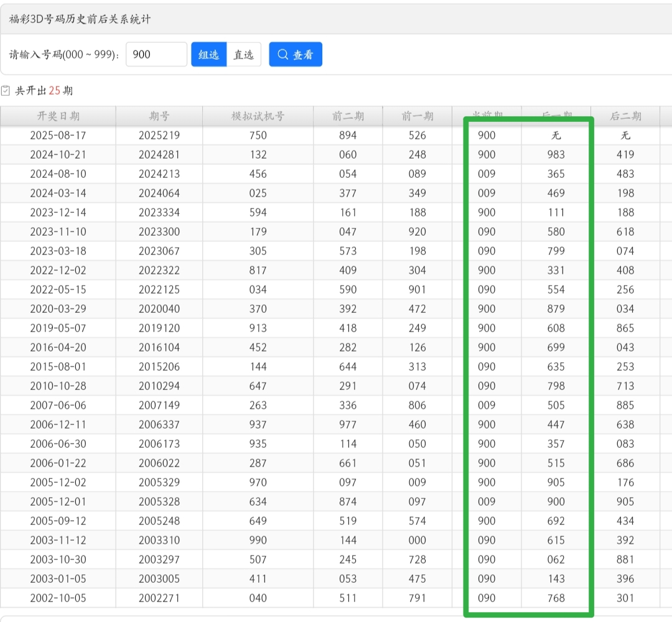Click the date cell 2006-06-30
672x622 pixels.
coord(58,443)
